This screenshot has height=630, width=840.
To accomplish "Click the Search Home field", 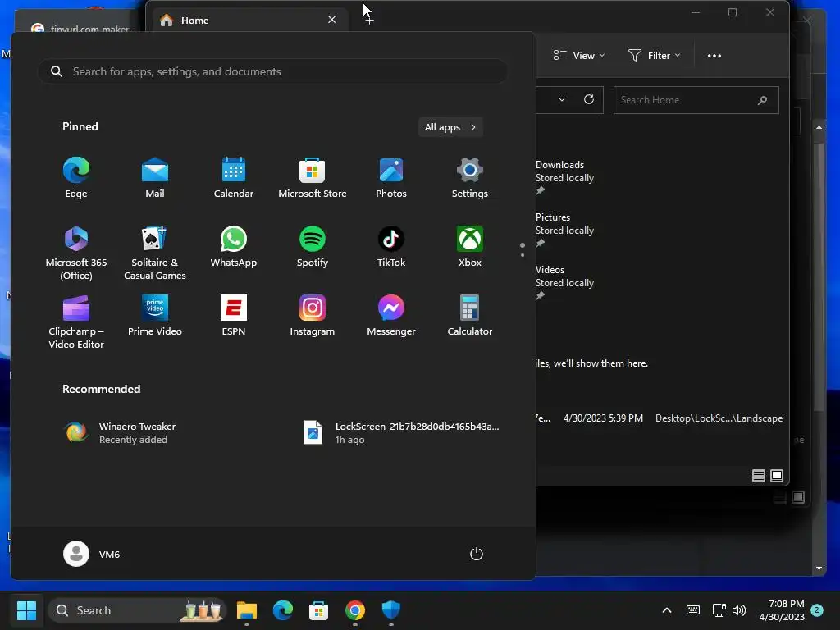I will click(x=696, y=100).
